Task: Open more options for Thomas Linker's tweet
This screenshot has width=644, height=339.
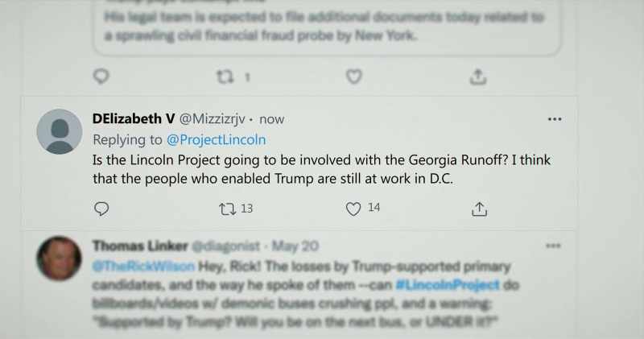Action: coord(553,246)
